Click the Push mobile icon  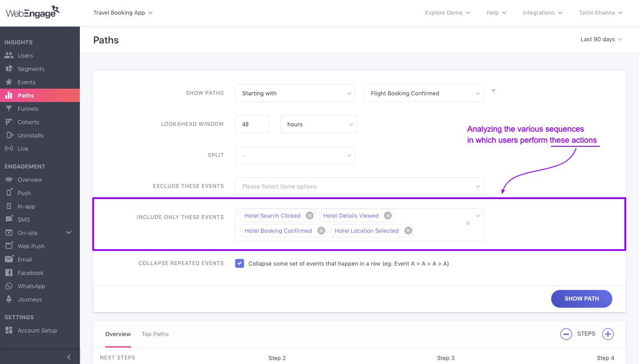coord(9,193)
